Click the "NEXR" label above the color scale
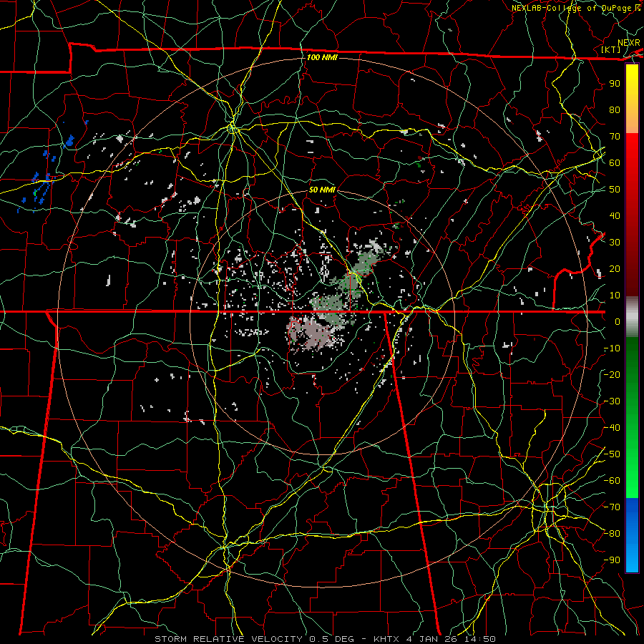This screenshot has width=644, height=644. (x=628, y=43)
